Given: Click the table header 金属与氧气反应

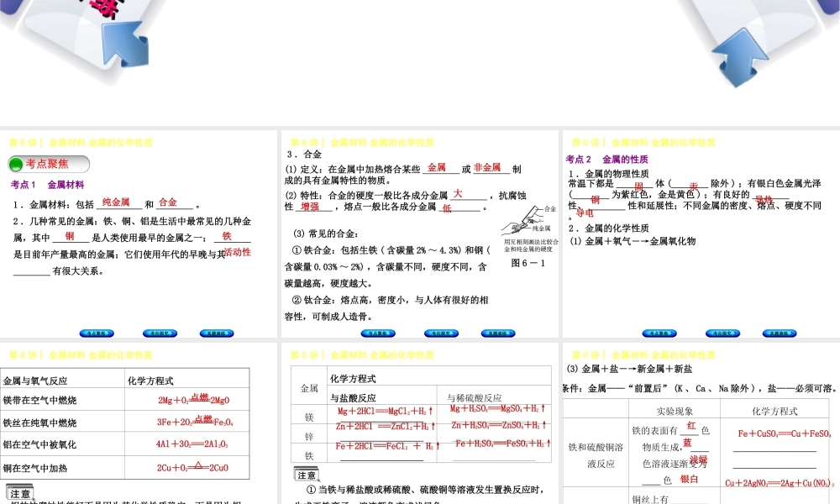Looking at the screenshot, I should coord(35,381).
